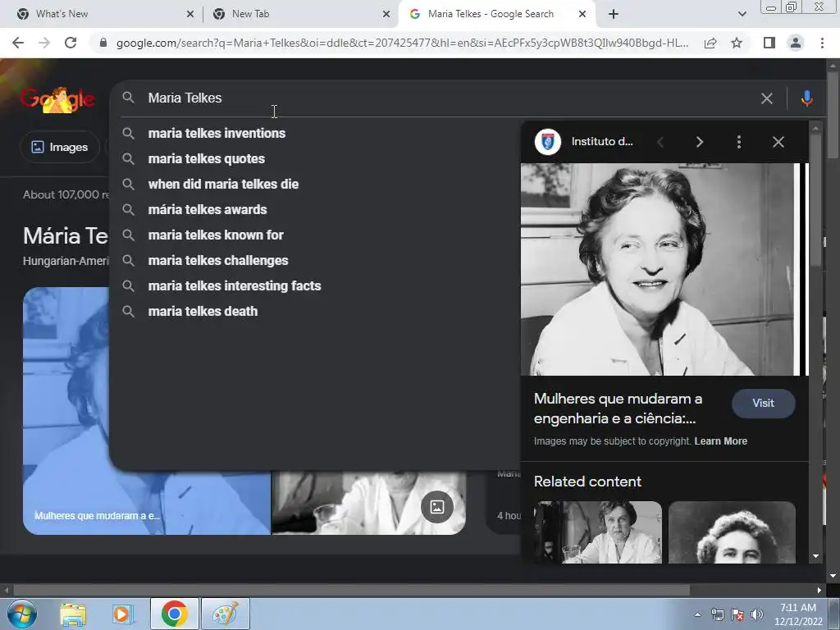Open Windows Explorer from taskbar
The width and height of the screenshot is (840, 630).
click(x=73, y=614)
